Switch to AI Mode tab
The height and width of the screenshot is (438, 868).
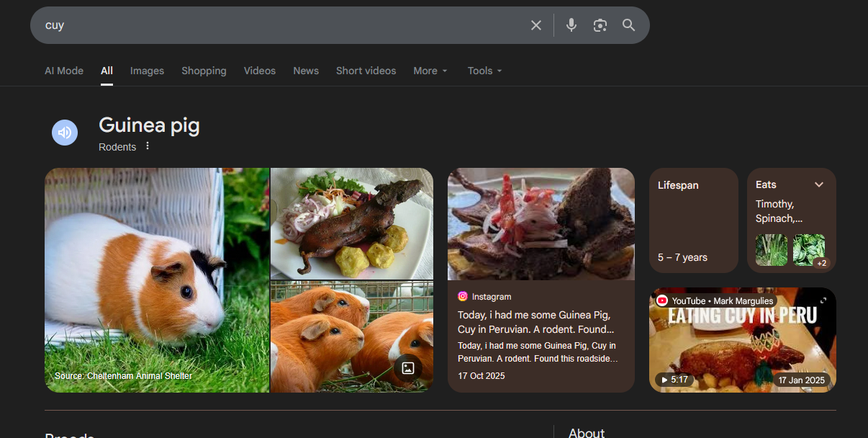point(64,71)
